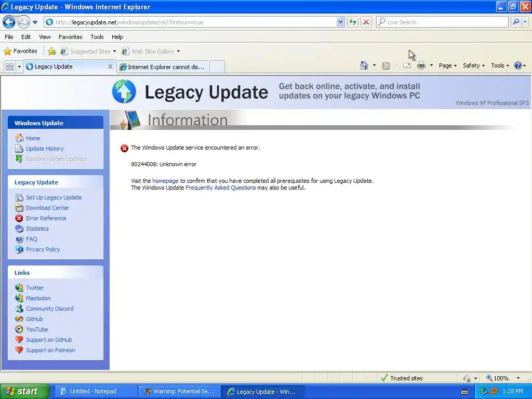Open the Tools menu in menu bar
The height and width of the screenshot is (399, 532).
coord(97,37)
